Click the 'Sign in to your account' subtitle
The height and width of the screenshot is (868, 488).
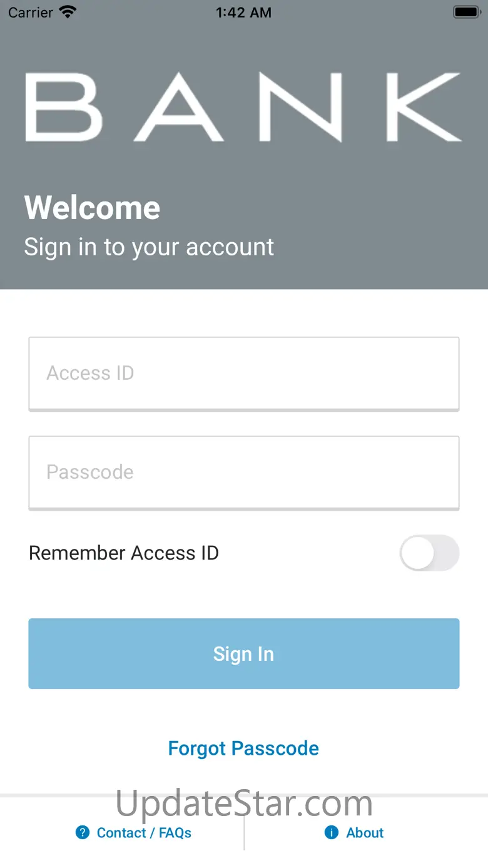[149, 247]
